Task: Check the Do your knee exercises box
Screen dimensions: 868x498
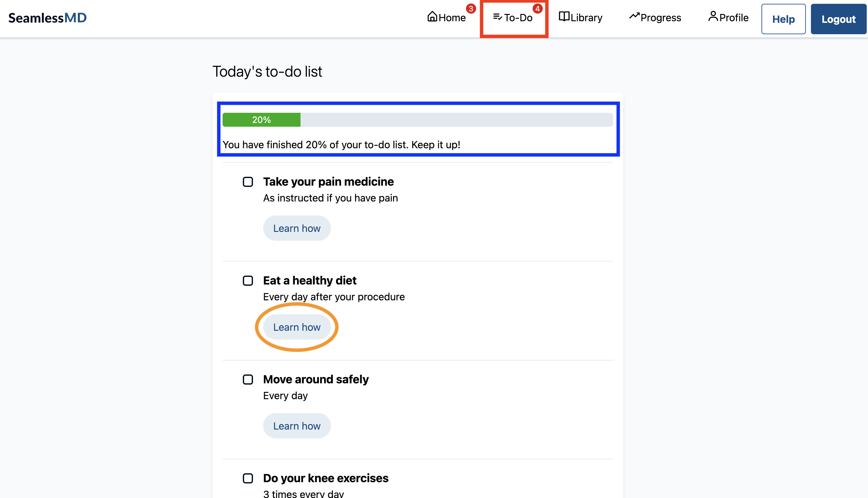Action: [248, 478]
